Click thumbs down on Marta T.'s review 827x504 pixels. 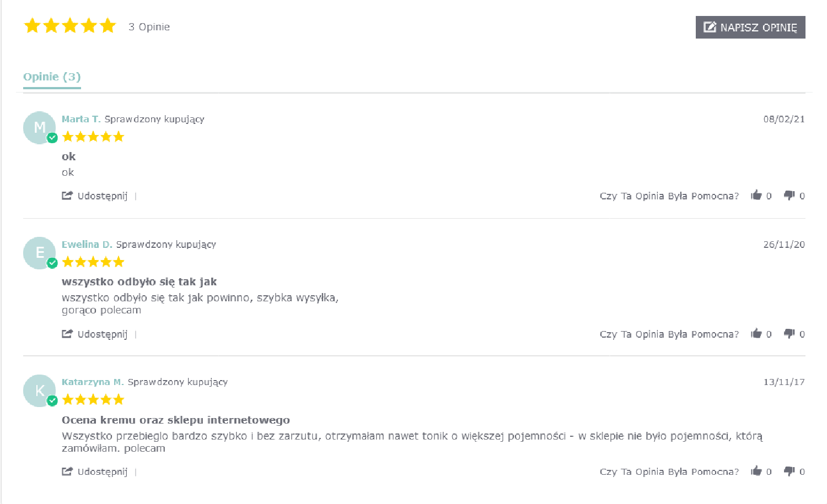click(789, 195)
